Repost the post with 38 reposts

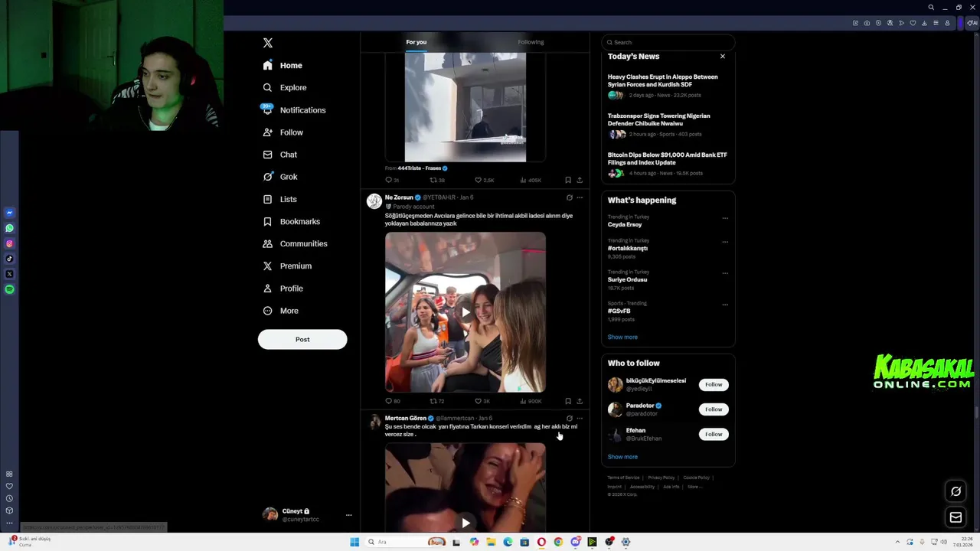click(436, 181)
